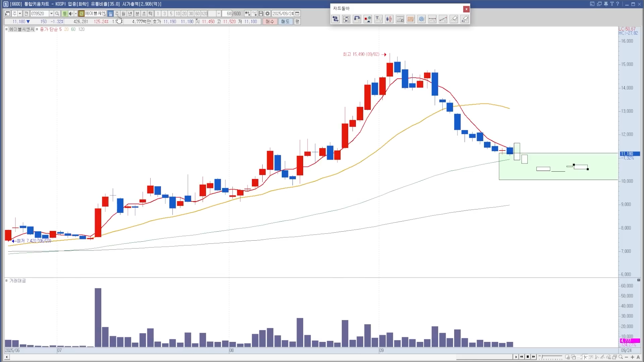The width and height of the screenshot is (644, 362).
Task: Expand the minute interval dropdown arrow
Action: click(219, 14)
